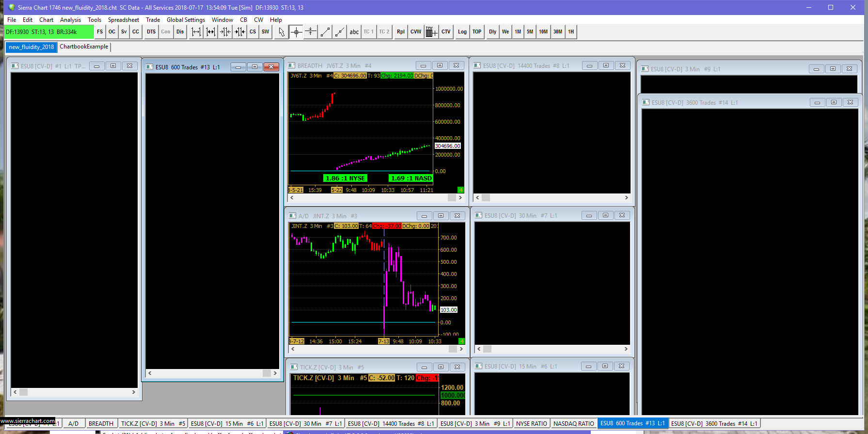Screen dimensions: 868x434
Task: Click the Sv save toolbar button
Action: click(124, 32)
